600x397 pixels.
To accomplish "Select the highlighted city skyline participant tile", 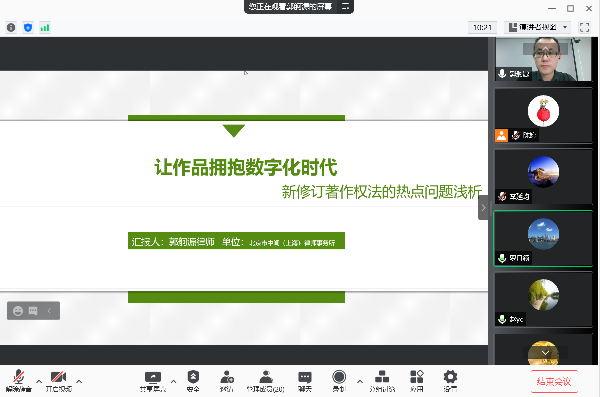I will (543, 238).
